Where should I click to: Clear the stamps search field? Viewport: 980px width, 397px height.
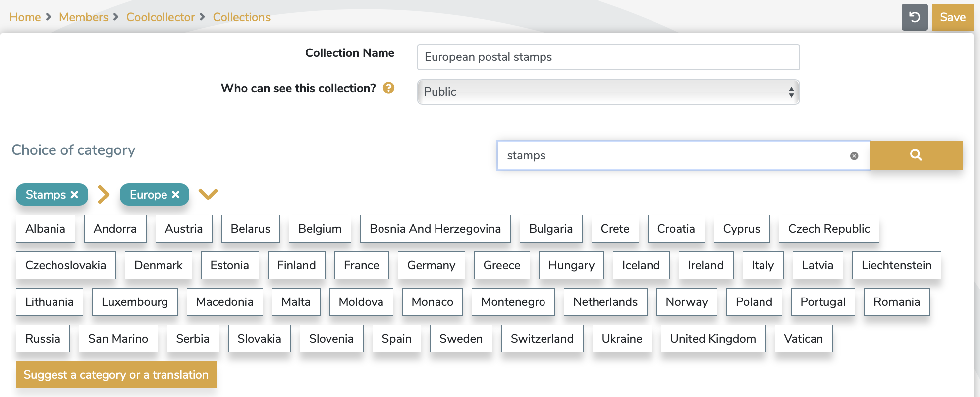tap(854, 156)
